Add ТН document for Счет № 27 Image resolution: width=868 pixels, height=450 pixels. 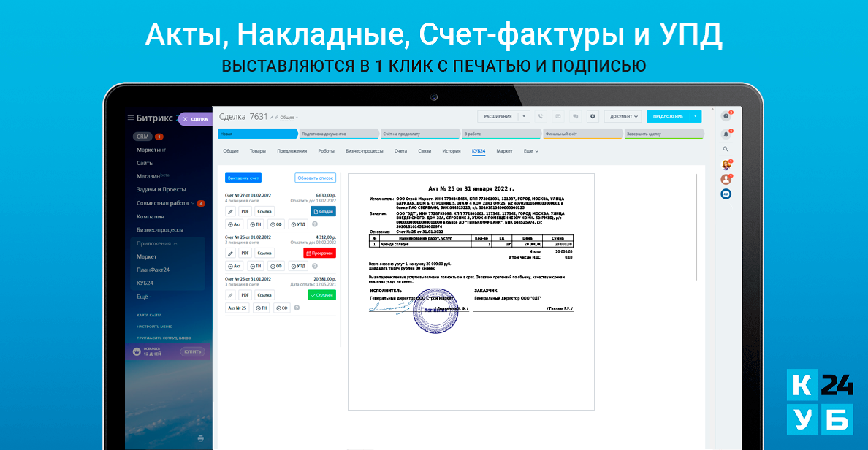[x=255, y=224]
